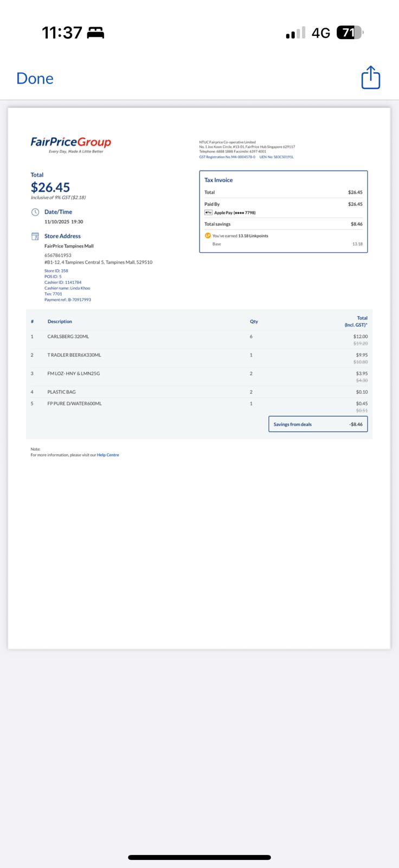Tap the cellular signal bars icon
The width and height of the screenshot is (399, 868).
tap(295, 33)
